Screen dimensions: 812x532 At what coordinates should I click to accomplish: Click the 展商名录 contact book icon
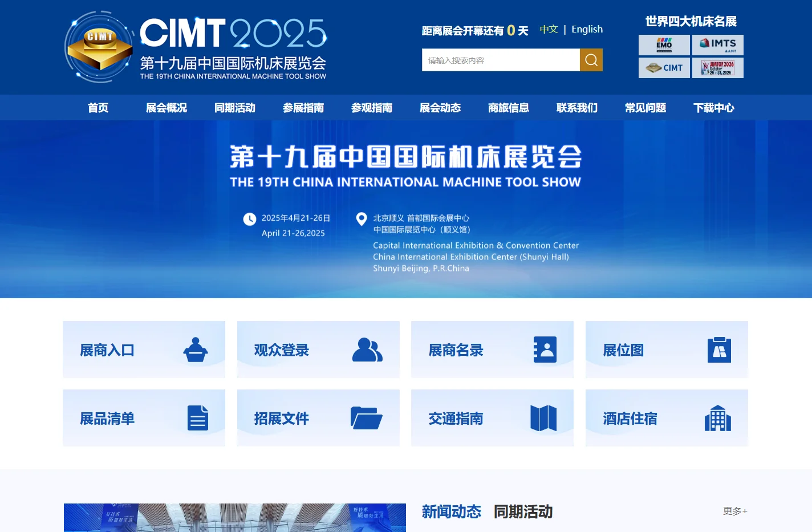click(545, 350)
